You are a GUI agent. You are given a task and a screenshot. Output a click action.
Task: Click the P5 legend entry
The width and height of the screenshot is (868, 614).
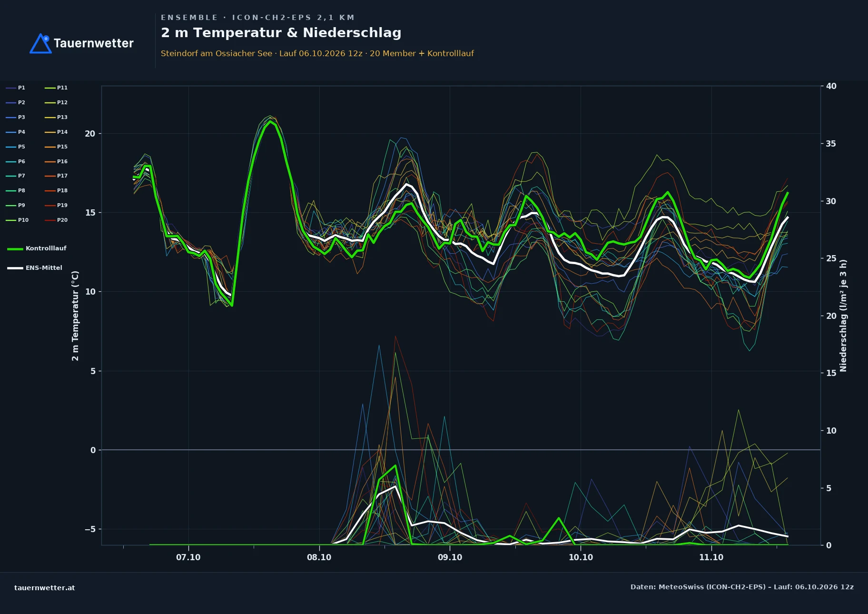pyautogui.click(x=16, y=147)
